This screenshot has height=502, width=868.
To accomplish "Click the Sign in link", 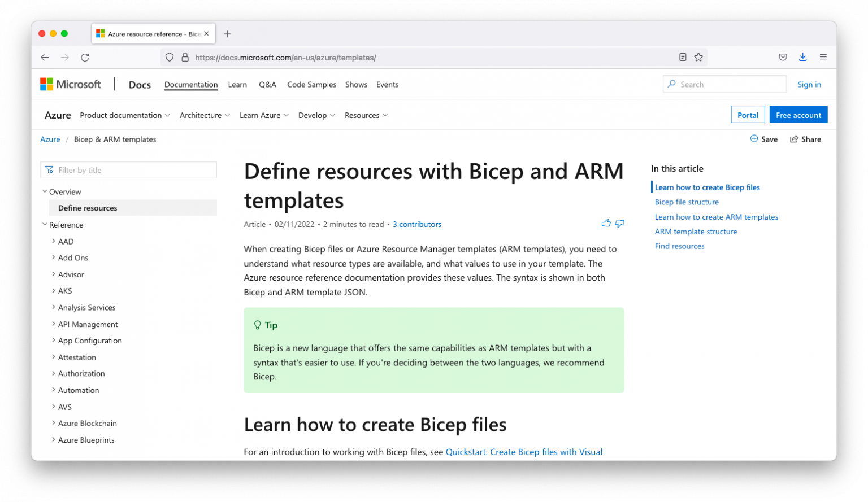I will pos(809,85).
